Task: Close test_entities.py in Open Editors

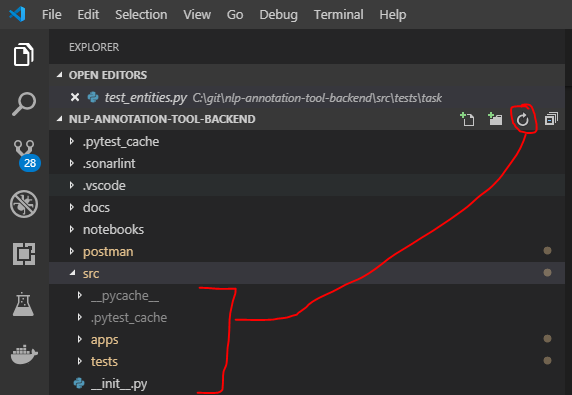Action: 75,97
